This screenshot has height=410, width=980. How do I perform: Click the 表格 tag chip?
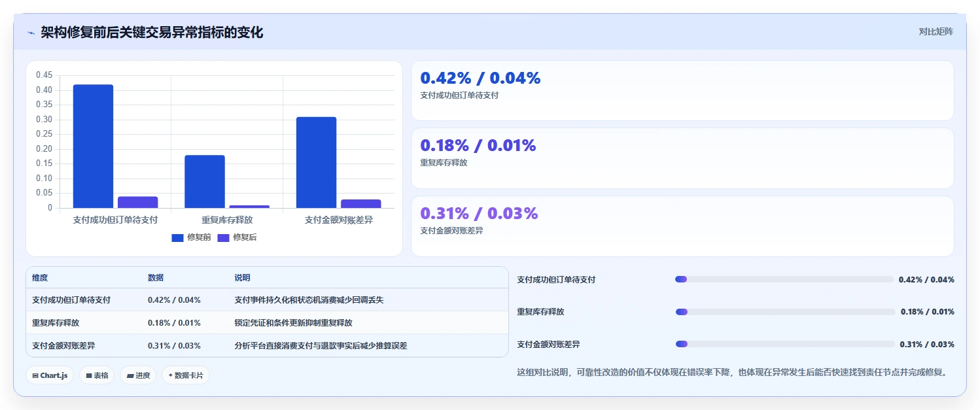[97, 375]
